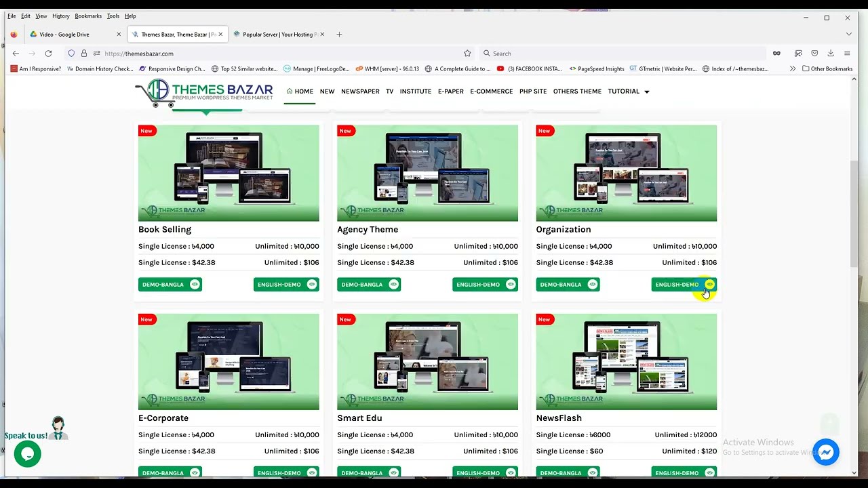
Task: Open the Responsive Design Checker bookmark
Action: tap(172, 68)
